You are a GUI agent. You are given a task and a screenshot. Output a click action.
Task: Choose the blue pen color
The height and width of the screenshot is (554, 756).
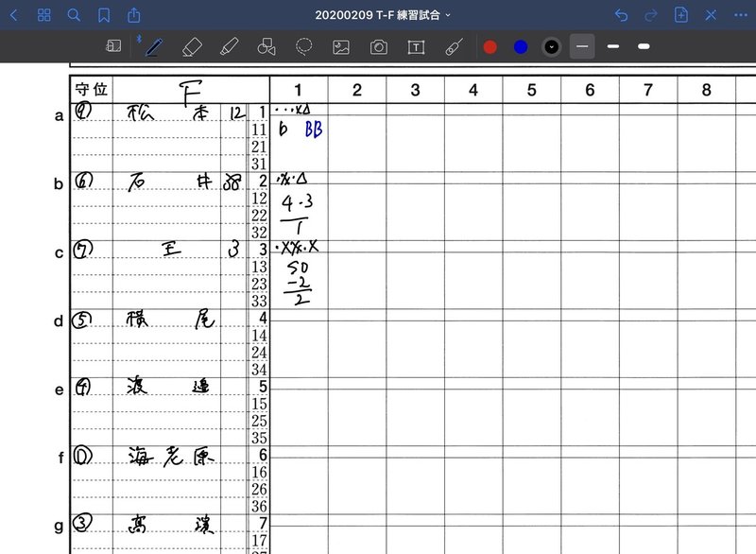tap(521, 46)
